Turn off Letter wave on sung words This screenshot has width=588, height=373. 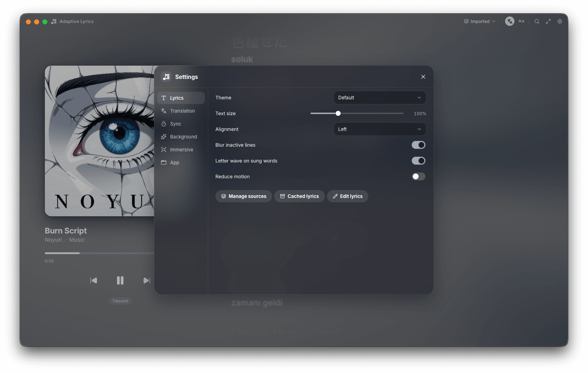[419, 161]
